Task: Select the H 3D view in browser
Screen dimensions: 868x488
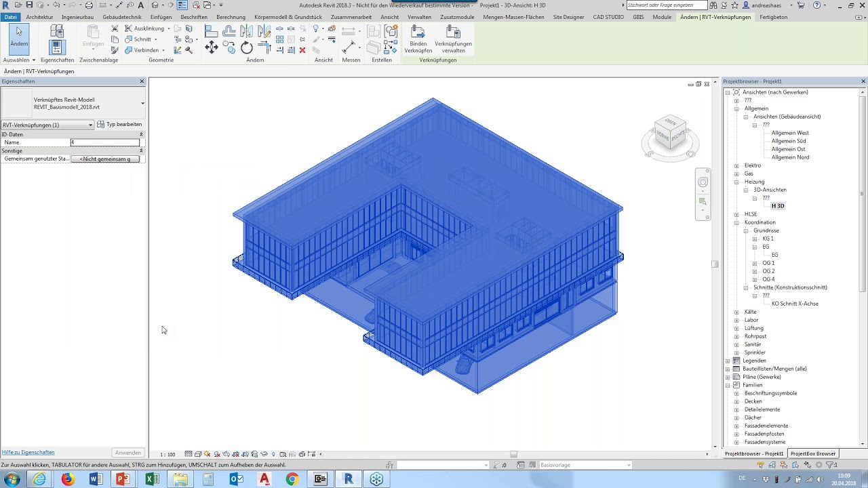Action: 778,206
